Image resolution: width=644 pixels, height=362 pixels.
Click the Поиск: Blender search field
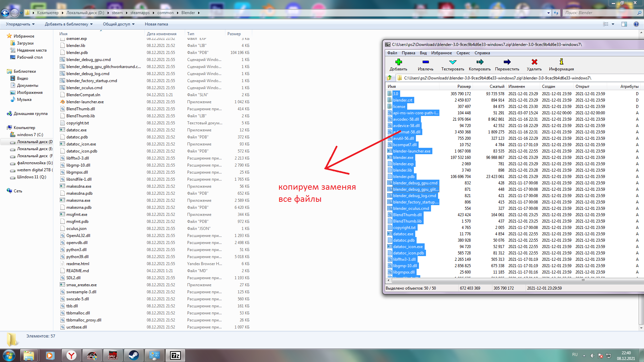click(600, 13)
